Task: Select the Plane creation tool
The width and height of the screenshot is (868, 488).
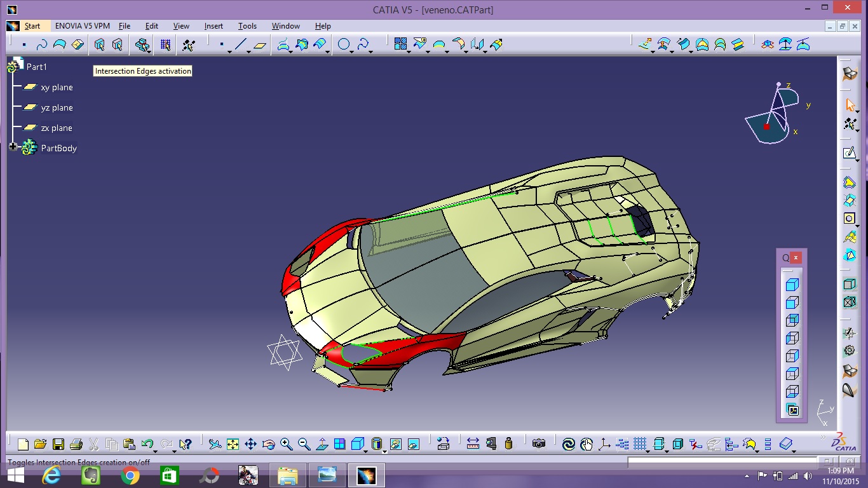Action: point(260,44)
